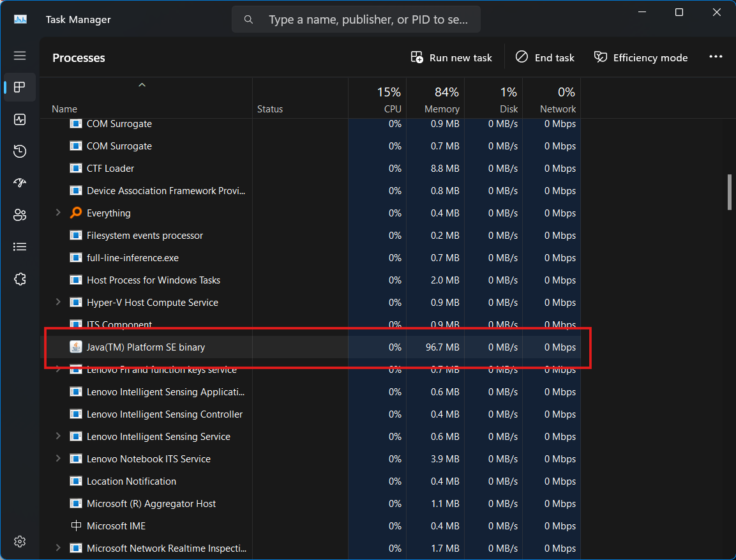Click the search magnifier icon
This screenshot has width=736, height=560.
249,19
